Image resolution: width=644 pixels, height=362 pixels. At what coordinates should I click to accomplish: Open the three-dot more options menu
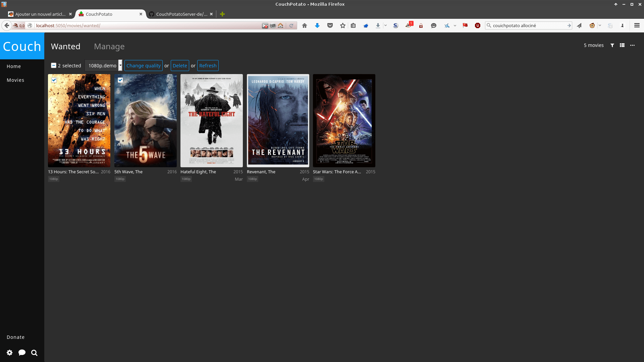[x=632, y=45]
